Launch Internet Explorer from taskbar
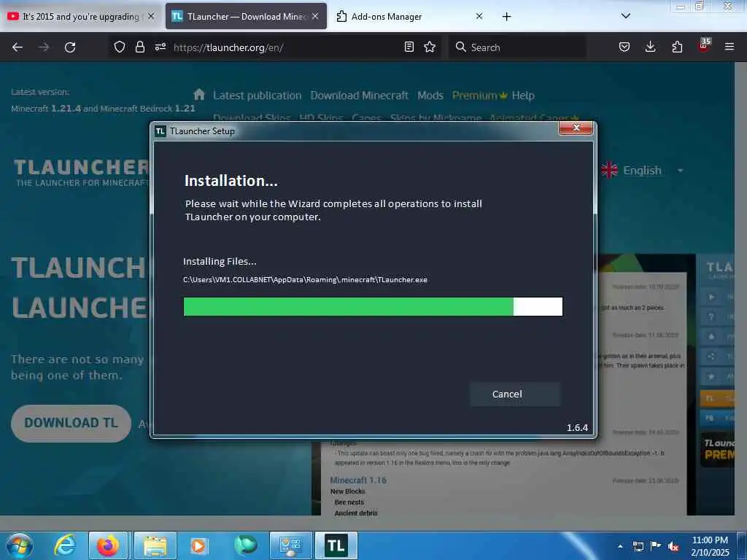 [x=65, y=545]
